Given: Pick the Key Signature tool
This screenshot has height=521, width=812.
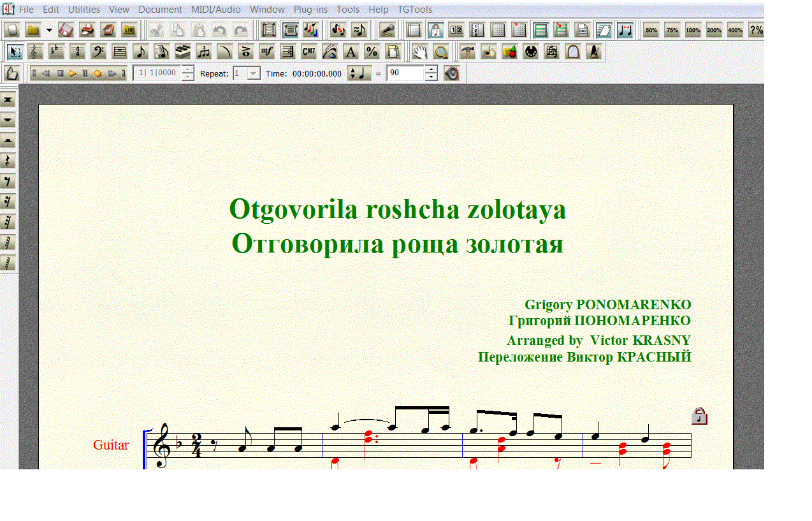Looking at the screenshot, I should [57, 52].
